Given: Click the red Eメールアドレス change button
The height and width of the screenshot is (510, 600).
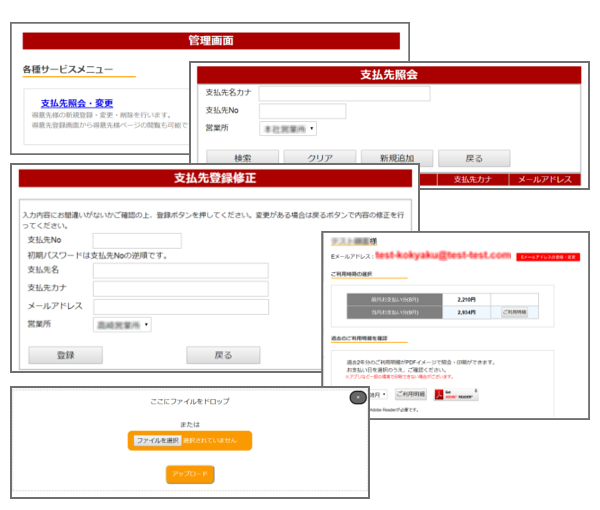Looking at the screenshot, I should 548,257.
